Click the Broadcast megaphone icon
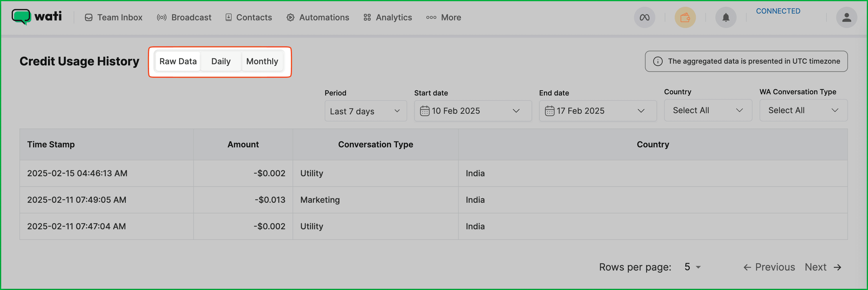The height and width of the screenshot is (290, 868). [x=162, y=17]
